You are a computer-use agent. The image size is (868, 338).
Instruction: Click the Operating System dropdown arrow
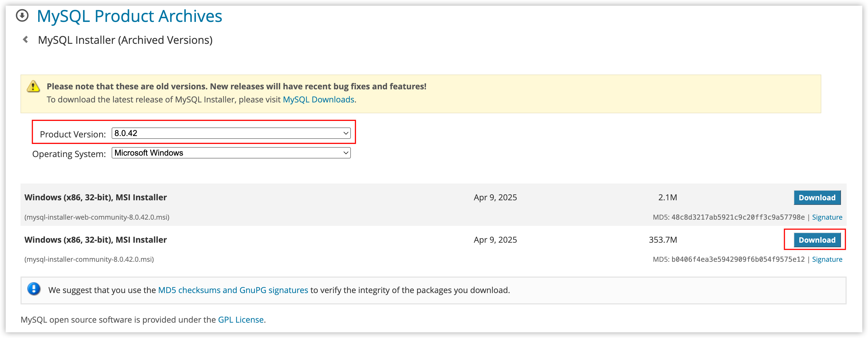pyautogui.click(x=346, y=153)
